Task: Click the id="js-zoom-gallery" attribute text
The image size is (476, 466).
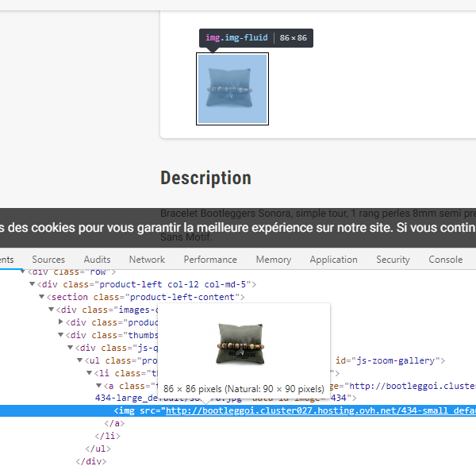Action: 387,360
